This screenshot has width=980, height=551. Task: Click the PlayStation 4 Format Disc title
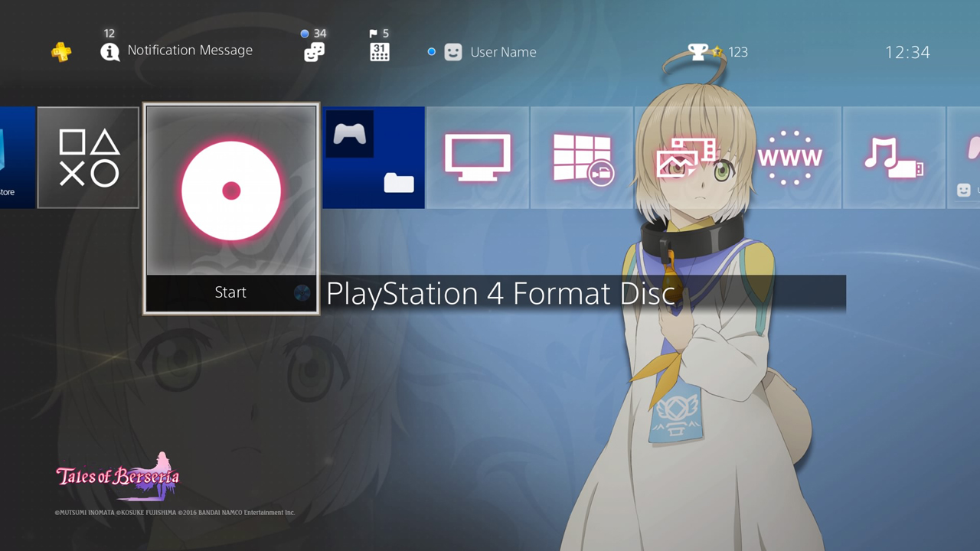point(501,294)
